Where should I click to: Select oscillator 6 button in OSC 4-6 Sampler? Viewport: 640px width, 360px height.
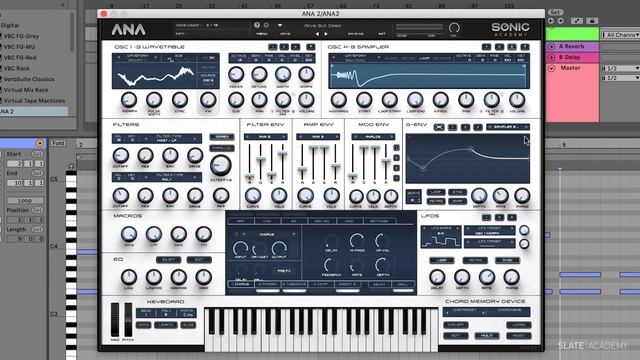tap(512, 47)
